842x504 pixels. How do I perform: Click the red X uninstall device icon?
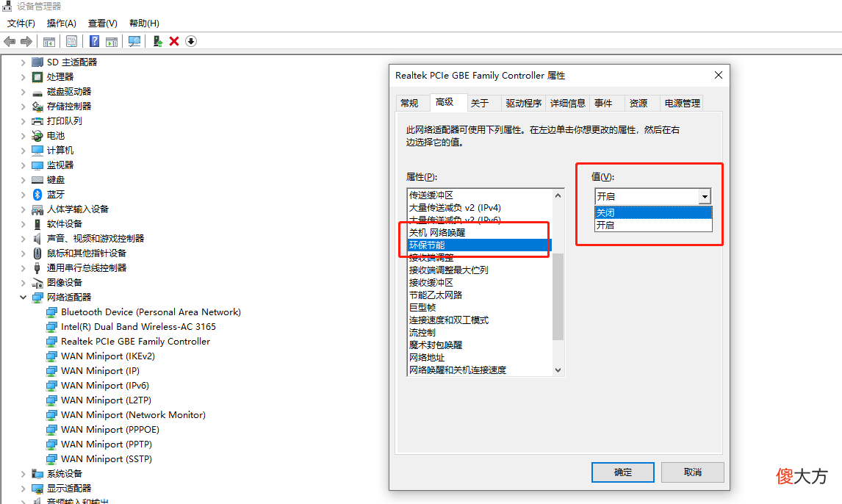click(x=174, y=41)
